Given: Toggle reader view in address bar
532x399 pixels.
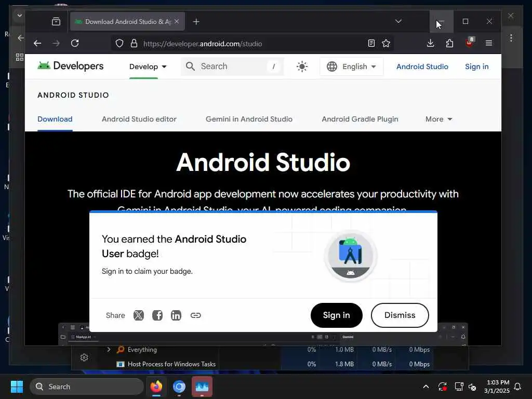Looking at the screenshot, I should click(371, 44).
